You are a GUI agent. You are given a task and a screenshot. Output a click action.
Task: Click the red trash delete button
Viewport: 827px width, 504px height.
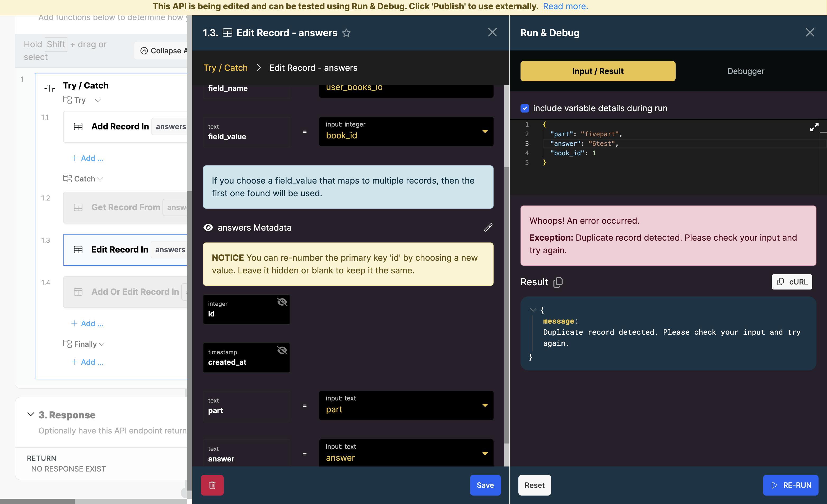pos(212,485)
